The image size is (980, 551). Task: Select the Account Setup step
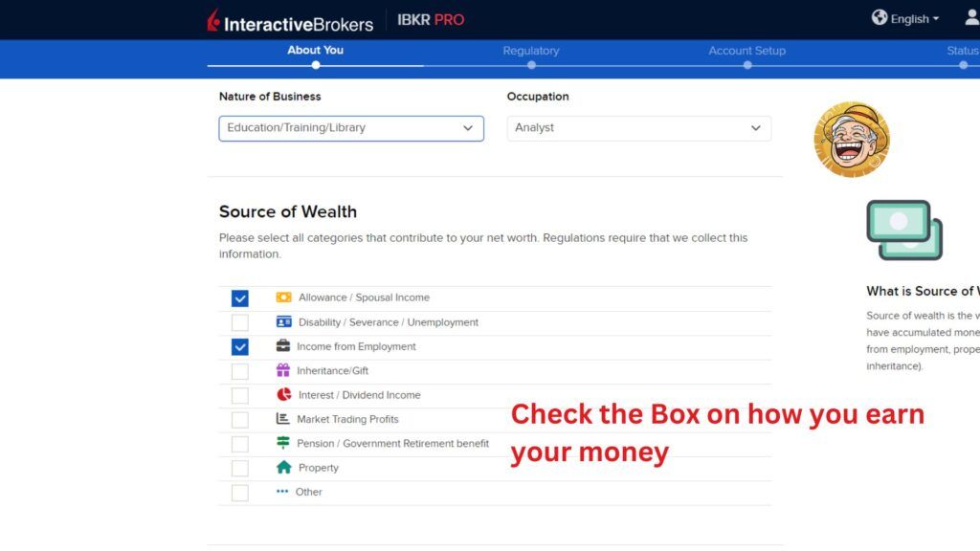[x=747, y=51]
